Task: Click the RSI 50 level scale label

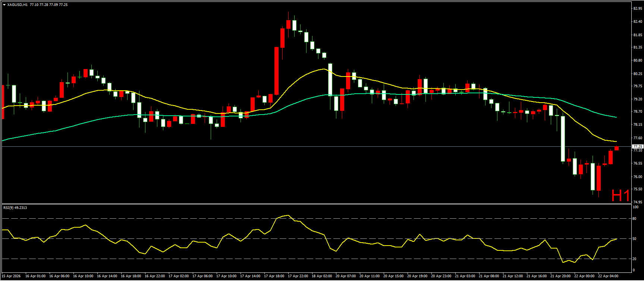Action: pyautogui.click(x=634, y=239)
